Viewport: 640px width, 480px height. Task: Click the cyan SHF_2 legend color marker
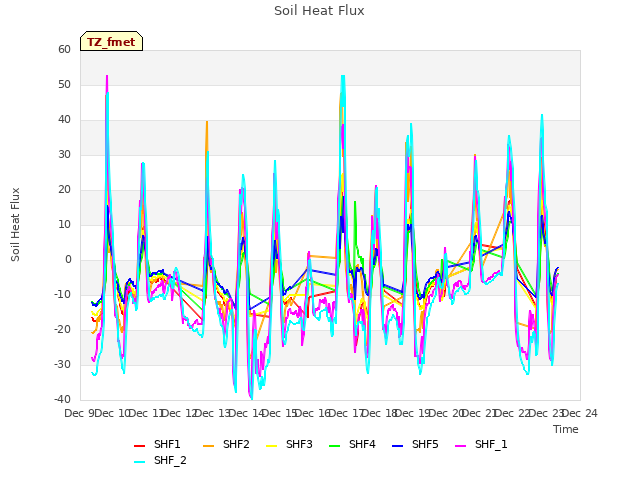[140, 462]
